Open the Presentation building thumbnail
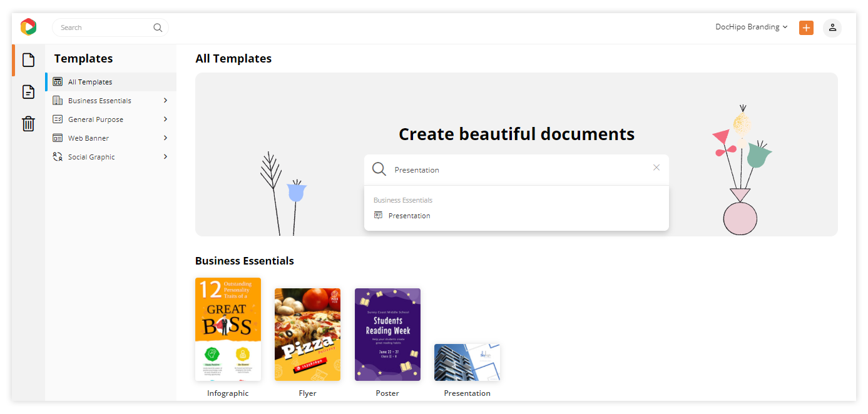Image resolution: width=868 pixels, height=414 pixels. pos(467,362)
